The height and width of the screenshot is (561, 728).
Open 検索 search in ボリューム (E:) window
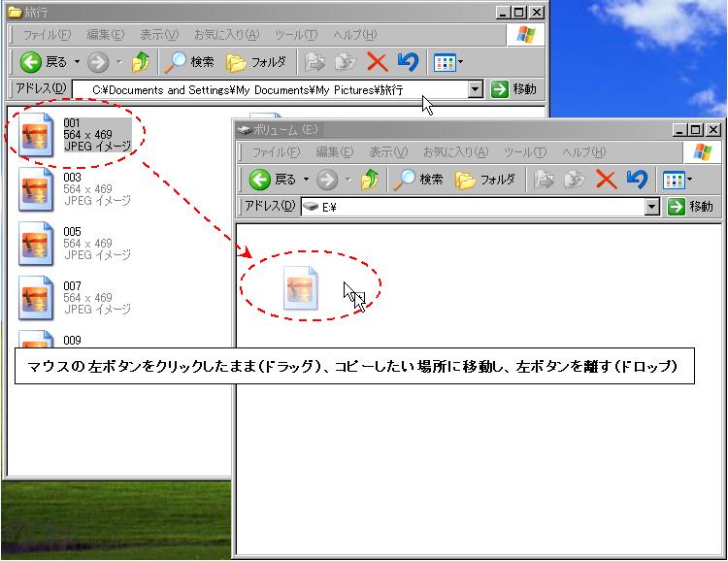[x=418, y=180]
